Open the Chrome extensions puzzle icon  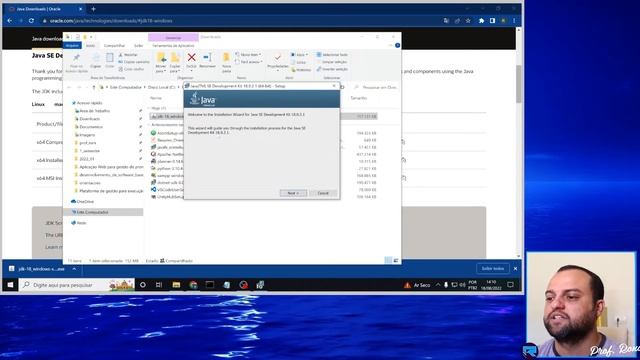click(x=481, y=20)
